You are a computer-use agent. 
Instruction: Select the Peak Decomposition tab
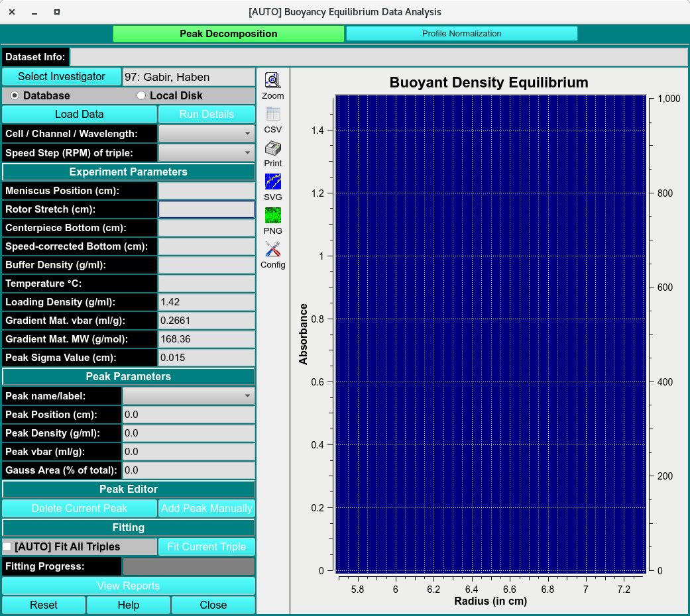tap(228, 34)
